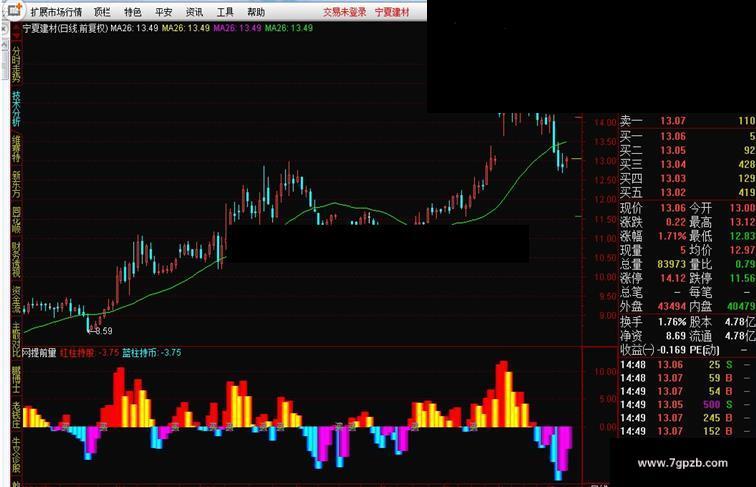756x487 pixels.
Task: Click the 14:48 tick trade with volume 59
Action: 688,379
